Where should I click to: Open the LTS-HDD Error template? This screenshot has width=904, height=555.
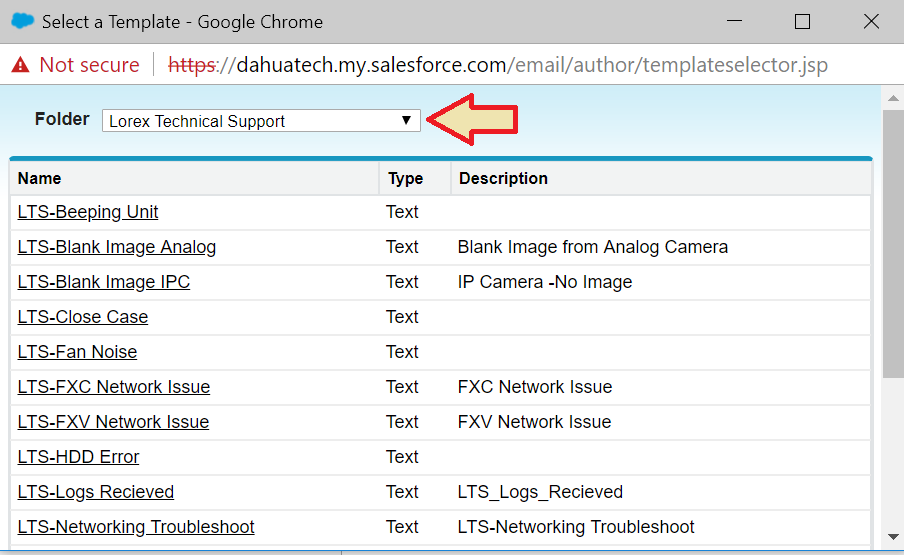pos(78,457)
